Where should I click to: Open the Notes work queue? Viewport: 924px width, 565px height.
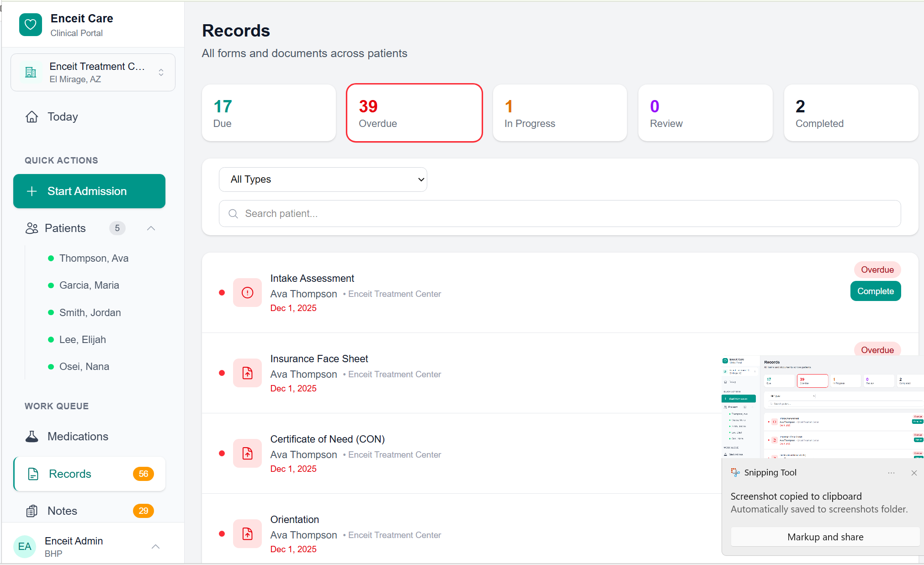tap(89, 511)
